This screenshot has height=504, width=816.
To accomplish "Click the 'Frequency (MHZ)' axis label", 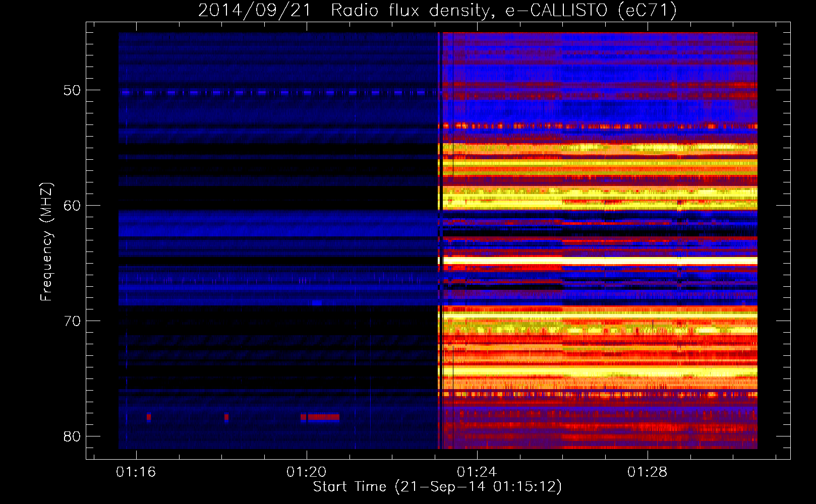I will [x=46, y=241].
